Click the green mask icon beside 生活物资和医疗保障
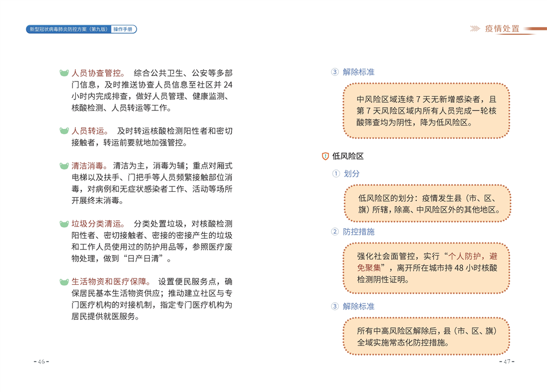The width and height of the screenshot is (547, 392). (64, 282)
